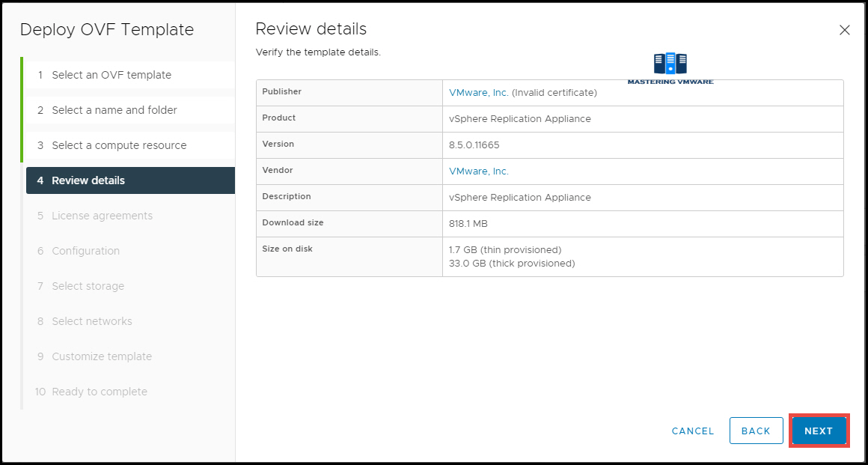Click the Product value vSphere Replication Appliance
The width and height of the screenshot is (868, 465).
(520, 118)
